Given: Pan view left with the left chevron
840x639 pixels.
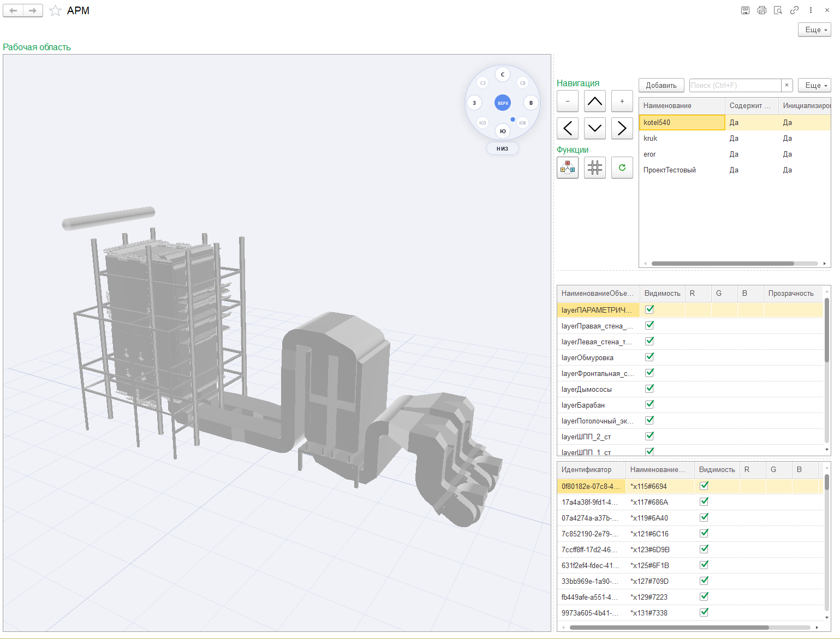Looking at the screenshot, I should click(x=568, y=128).
